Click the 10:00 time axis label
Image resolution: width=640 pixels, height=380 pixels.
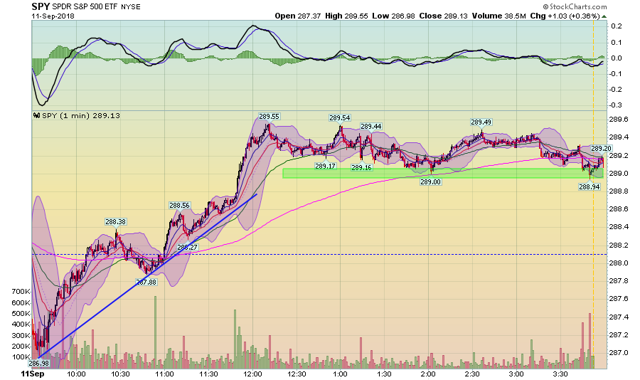click(76, 374)
